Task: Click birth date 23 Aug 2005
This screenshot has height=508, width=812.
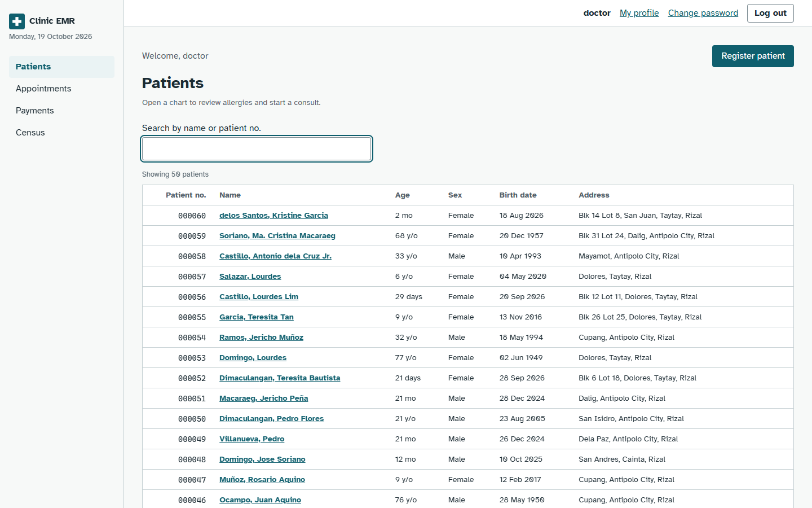Action: 522,419
